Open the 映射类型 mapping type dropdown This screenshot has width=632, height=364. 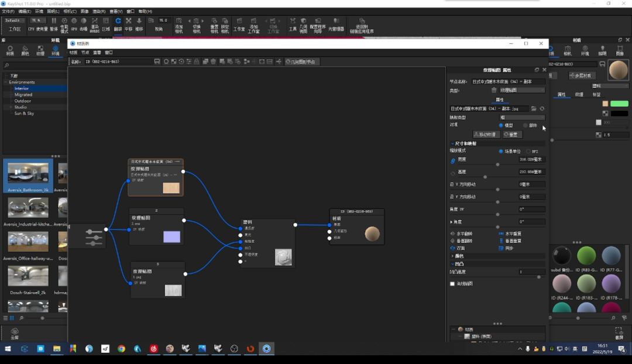[522, 117]
